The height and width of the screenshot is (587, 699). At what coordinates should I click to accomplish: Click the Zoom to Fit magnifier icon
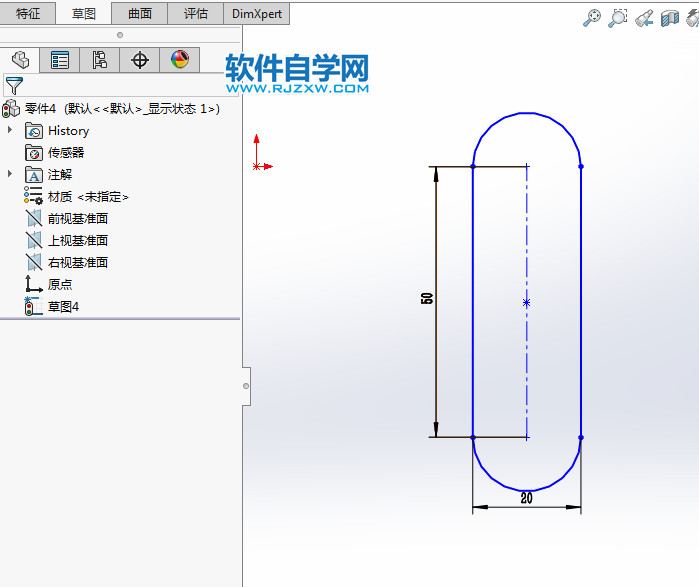coord(592,18)
